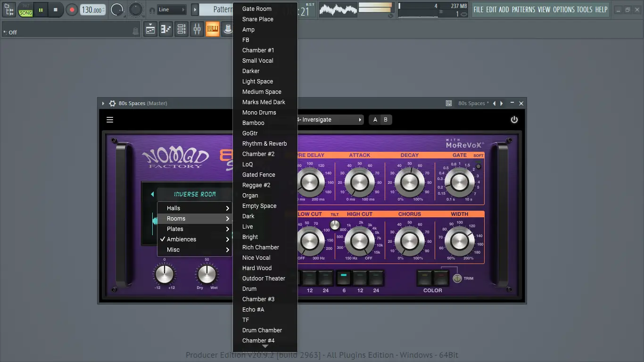Click the WIDTH knob
This screenshot has width=644, height=362.
459,241
